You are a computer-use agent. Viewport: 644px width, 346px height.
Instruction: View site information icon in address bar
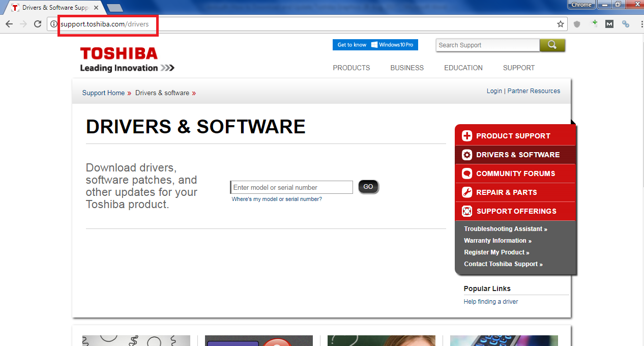tap(54, 24)
